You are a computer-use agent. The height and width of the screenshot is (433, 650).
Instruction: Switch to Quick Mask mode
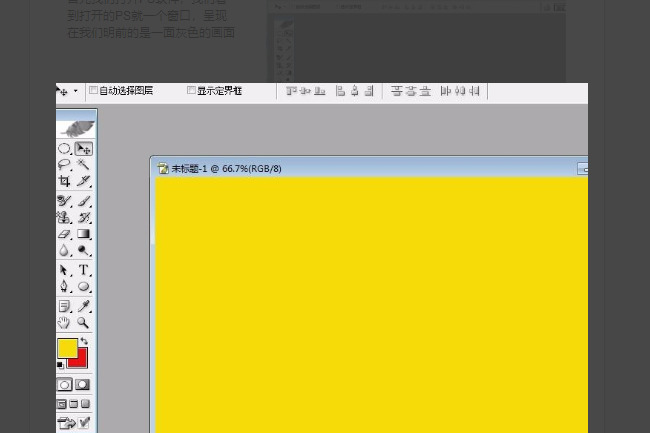click(x=83, y=384)
